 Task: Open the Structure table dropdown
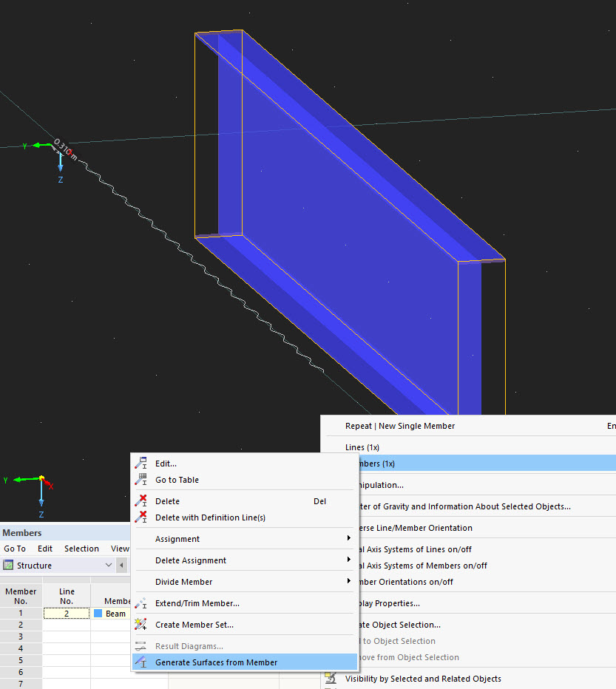pos(107,564)
